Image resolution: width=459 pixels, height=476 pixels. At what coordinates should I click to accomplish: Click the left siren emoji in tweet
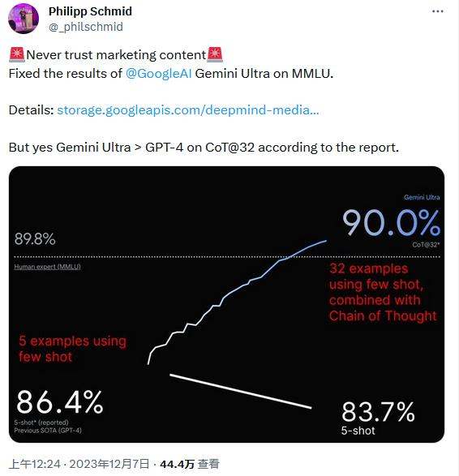(x=17, y=54)
